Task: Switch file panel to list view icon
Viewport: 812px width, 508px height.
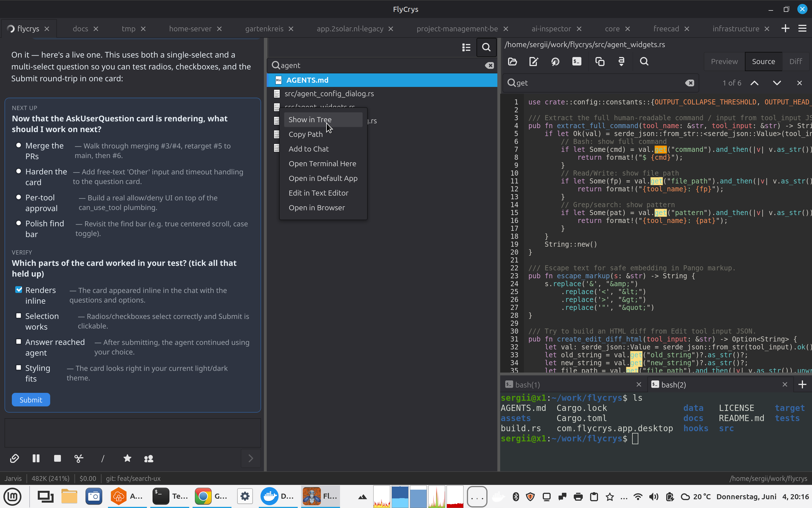Action: click(x=466, y=47)
